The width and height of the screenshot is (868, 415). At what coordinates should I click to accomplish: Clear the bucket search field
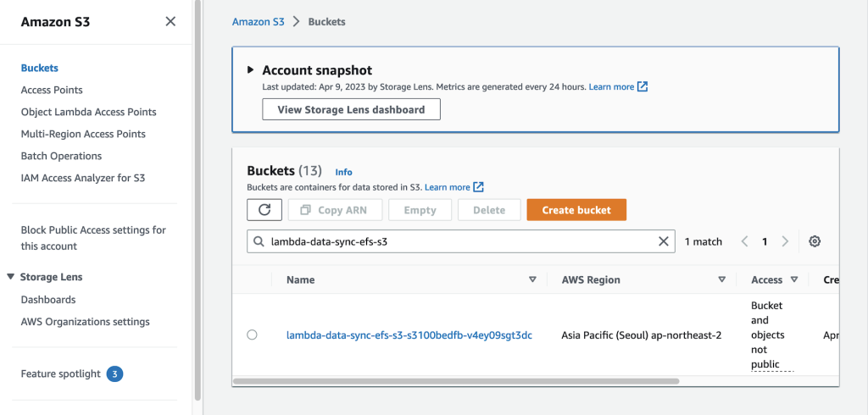point(663,241)
